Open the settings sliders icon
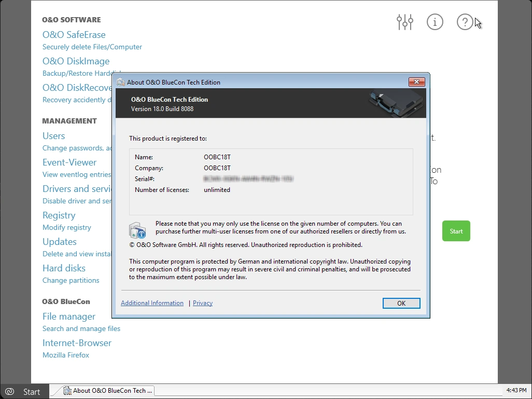The image size is (532, 399). tap(405, 22)
